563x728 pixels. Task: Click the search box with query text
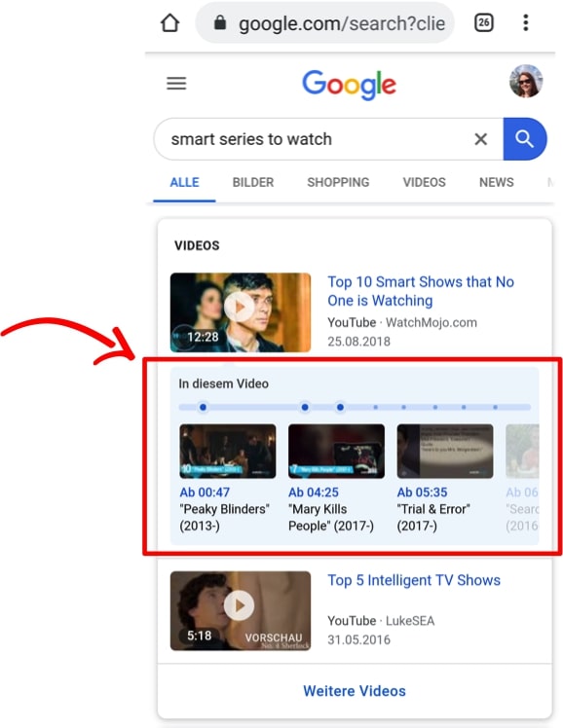(328, 139)
